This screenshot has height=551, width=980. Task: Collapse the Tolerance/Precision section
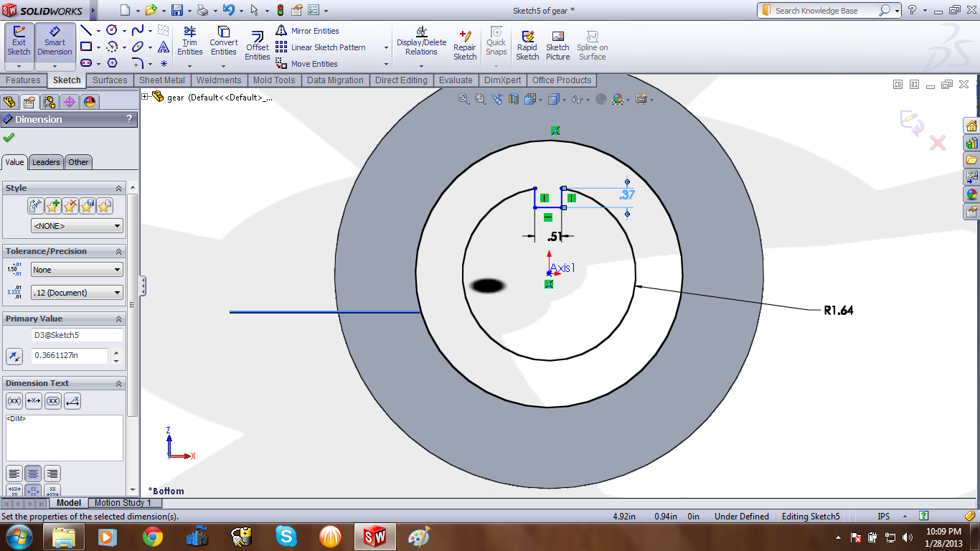tap(119, 251)
